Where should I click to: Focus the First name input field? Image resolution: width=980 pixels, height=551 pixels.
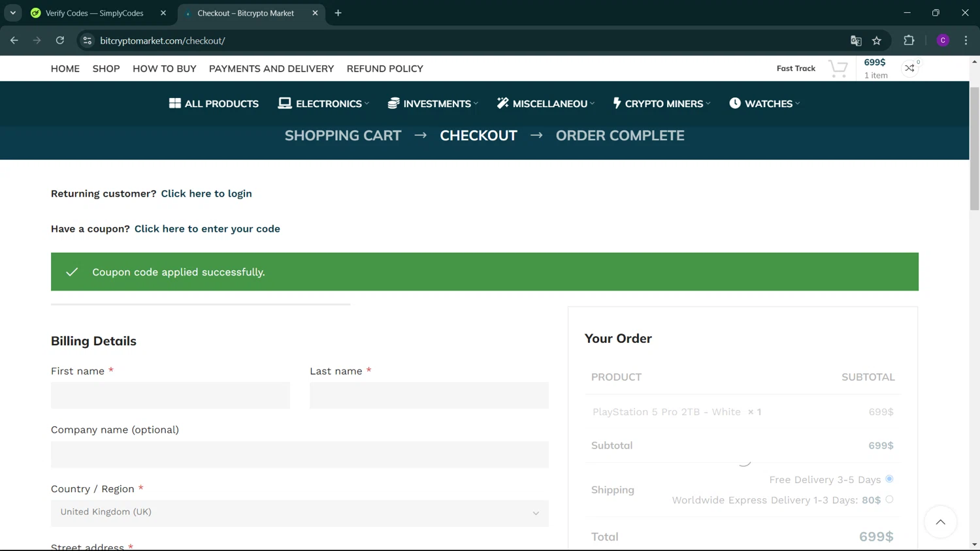[x=171, y=396]
